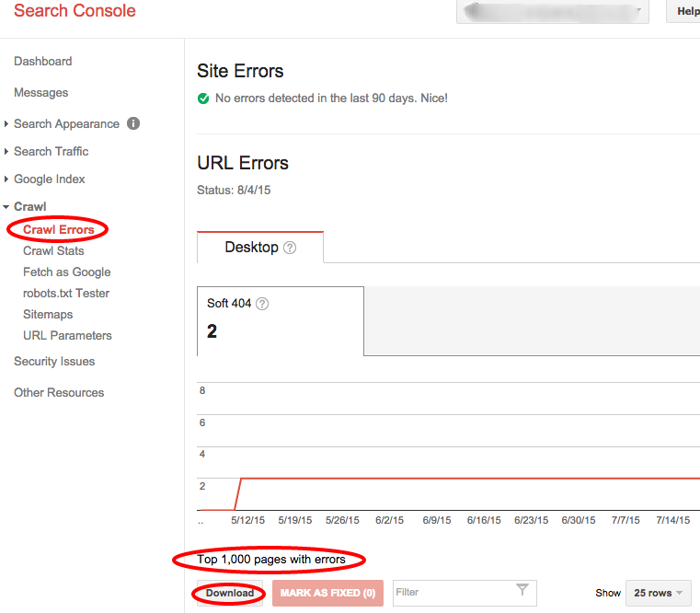Open the blurred site selector dropdown
This screenshot has width=700, height=613.
click(552, 11)
